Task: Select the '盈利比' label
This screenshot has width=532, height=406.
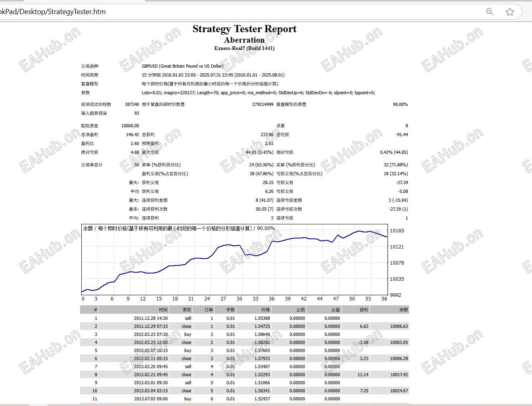Action: coord(88,143)
